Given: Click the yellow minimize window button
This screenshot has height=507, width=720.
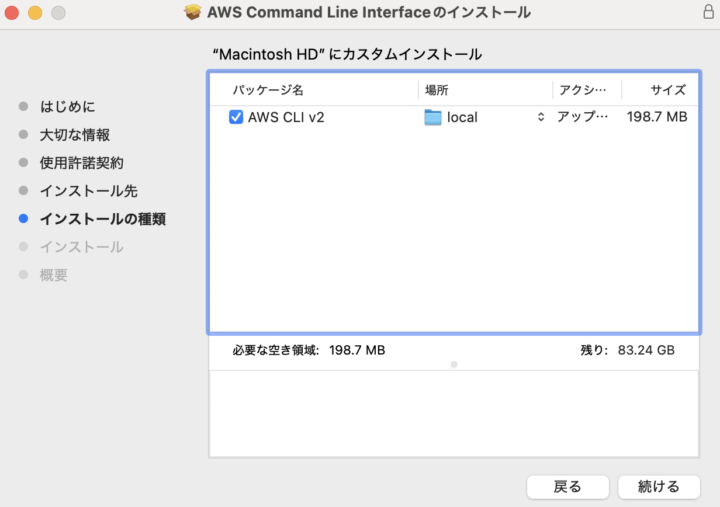Looking at the screenshot, I should [x=35, y=13].
